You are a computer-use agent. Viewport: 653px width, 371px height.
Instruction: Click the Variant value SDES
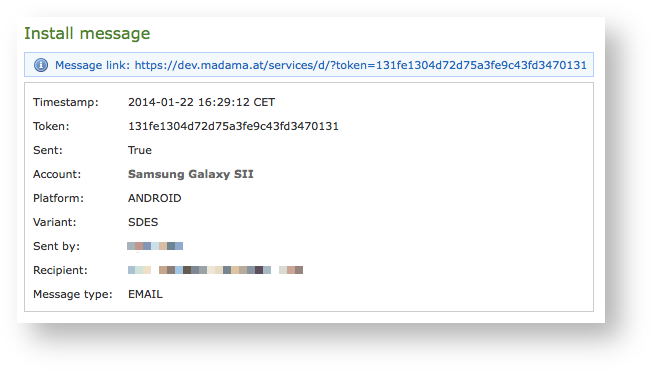(x=143, y=222)
